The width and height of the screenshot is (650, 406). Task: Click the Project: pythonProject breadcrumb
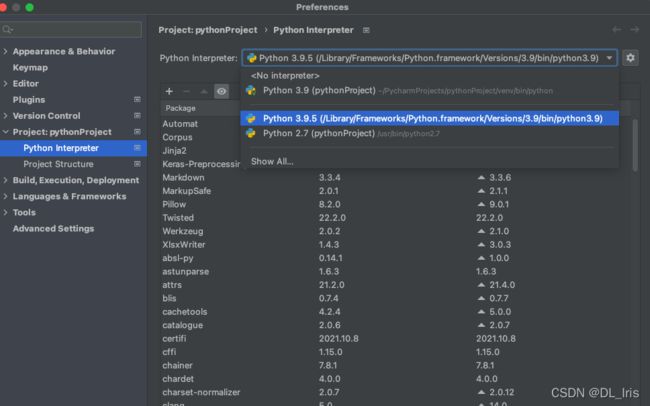pos(208,30)
